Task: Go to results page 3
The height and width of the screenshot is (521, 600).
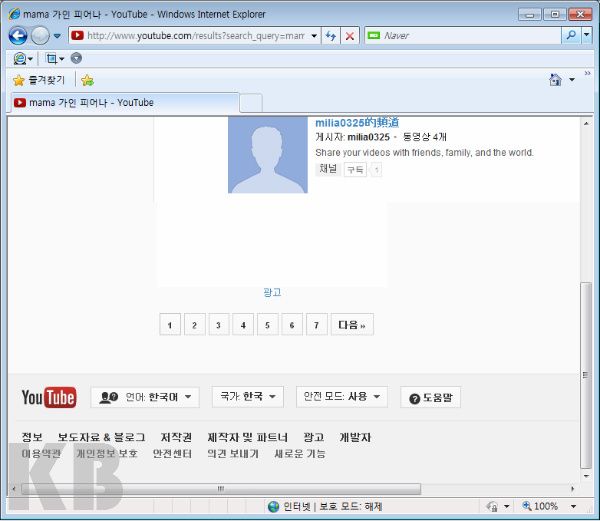Action: tap(218, 325)
